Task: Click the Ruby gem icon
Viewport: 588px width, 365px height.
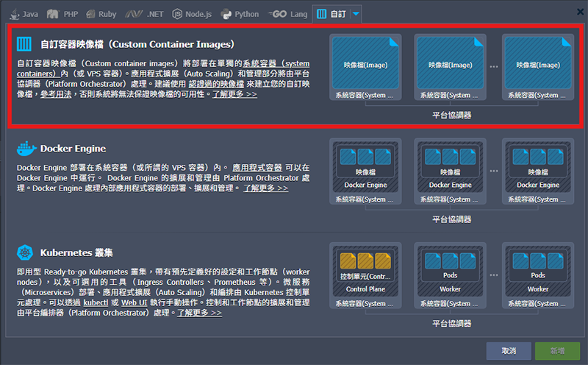Action: coord(90,14)
